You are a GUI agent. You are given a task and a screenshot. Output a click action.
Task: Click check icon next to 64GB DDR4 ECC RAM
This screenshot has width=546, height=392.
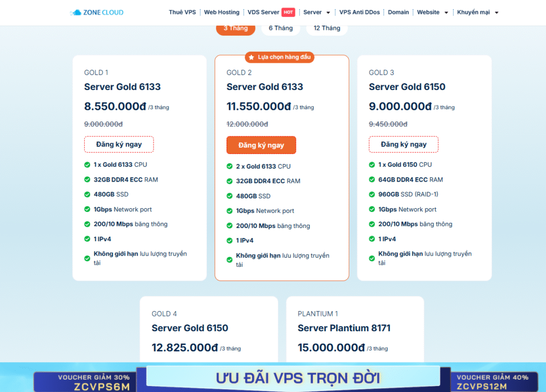click(372, 179)
